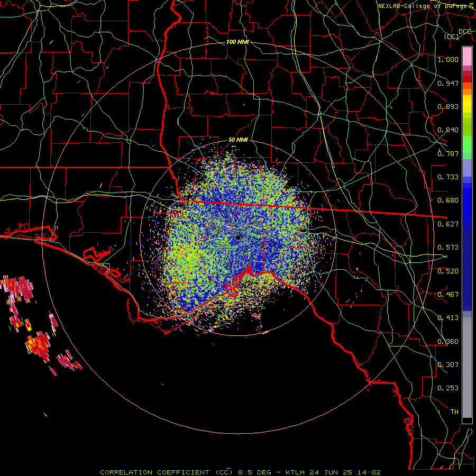This screenshot has height=476, width=476.
Task: Select the 0.467 scale value
Action: (448, 295)
